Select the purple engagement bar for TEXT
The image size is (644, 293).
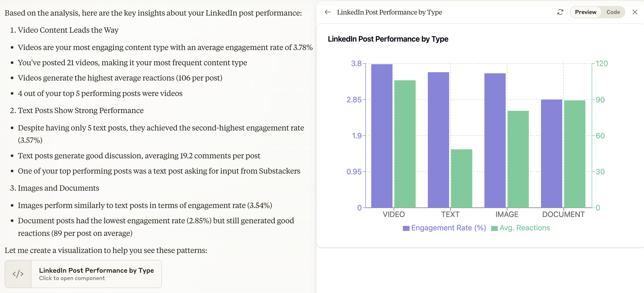[x=438, y=140]
